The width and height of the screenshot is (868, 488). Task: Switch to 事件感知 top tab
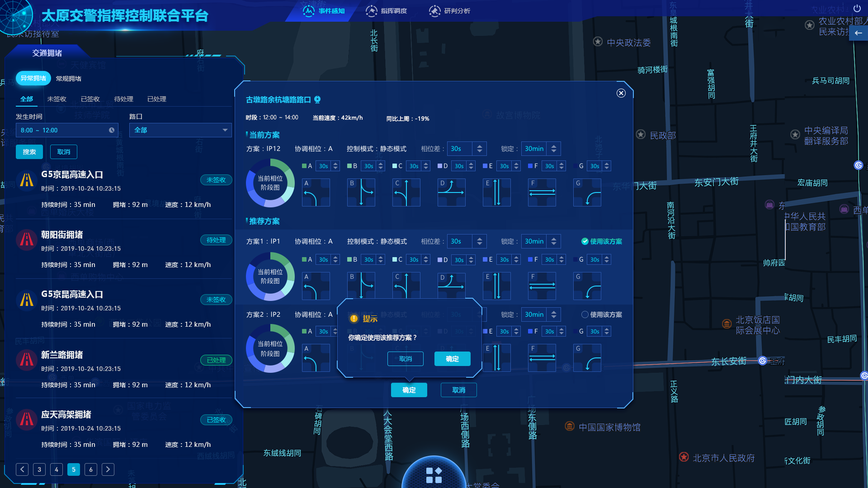pyautogui.click(x=324, y=11)
